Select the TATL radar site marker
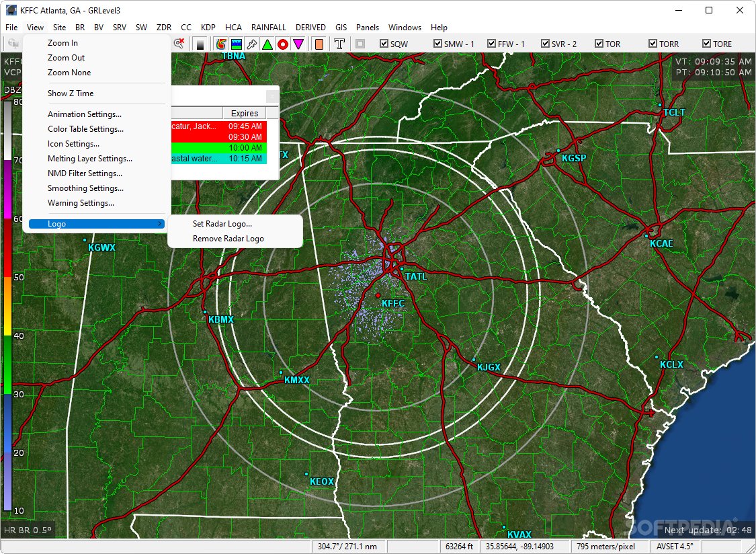 [401, 269]
